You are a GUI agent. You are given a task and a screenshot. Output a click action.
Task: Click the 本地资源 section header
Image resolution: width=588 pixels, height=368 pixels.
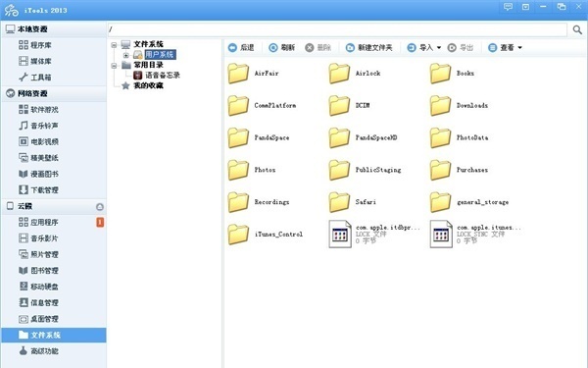click(x=54, y=28)
